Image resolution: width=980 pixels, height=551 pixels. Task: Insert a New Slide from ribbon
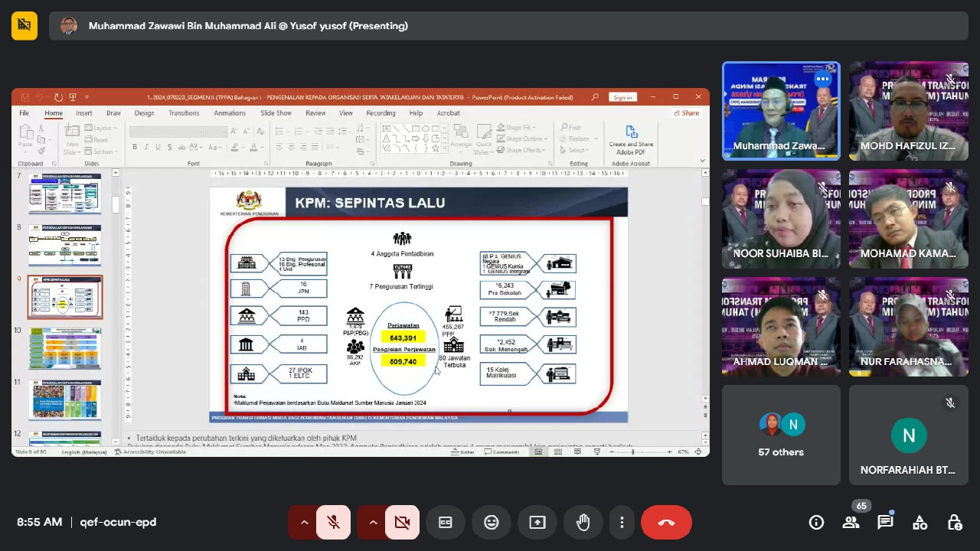click(x=72, y=139)
